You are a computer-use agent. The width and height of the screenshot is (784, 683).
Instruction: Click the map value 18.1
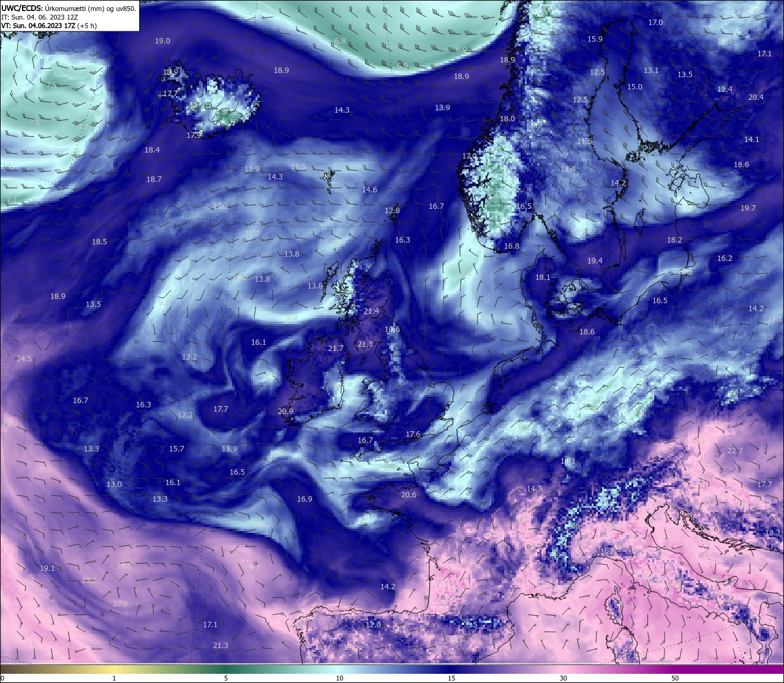(543, 277)
